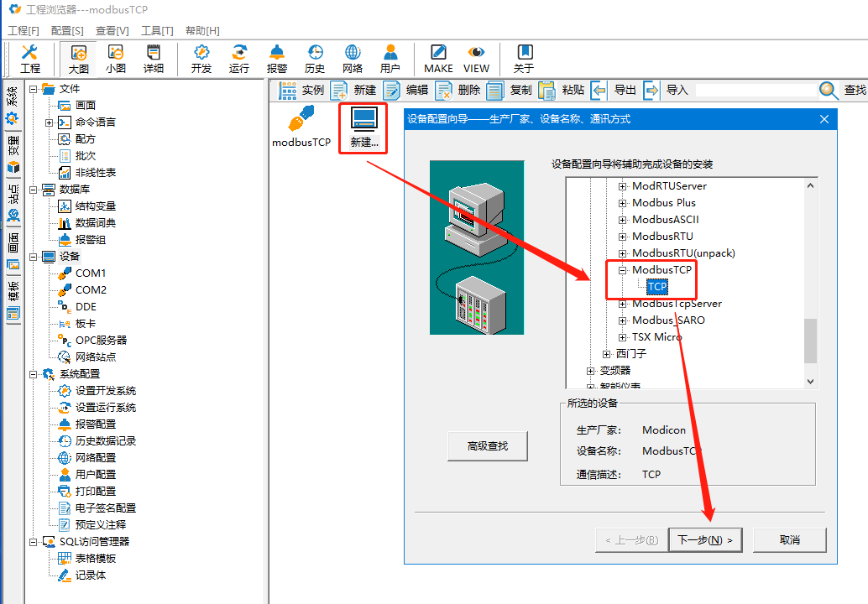Click the 下一步(N) next button
The image size is (868, 604).
point(705,540)
